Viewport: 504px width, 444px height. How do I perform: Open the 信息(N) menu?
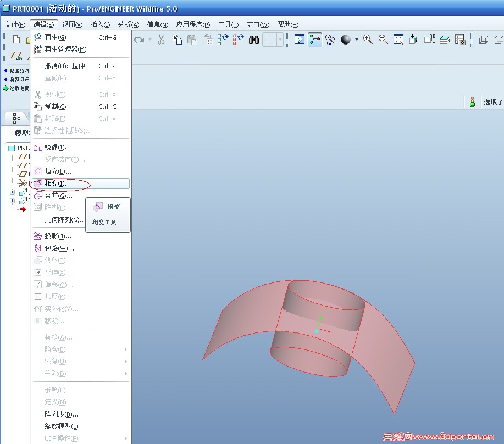point(158,25)
